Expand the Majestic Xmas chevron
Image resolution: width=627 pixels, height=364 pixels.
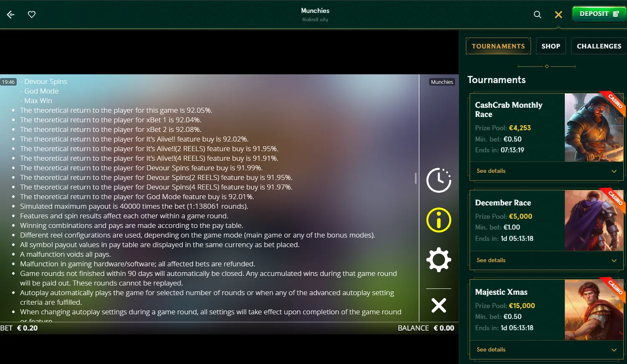(614, 350)
